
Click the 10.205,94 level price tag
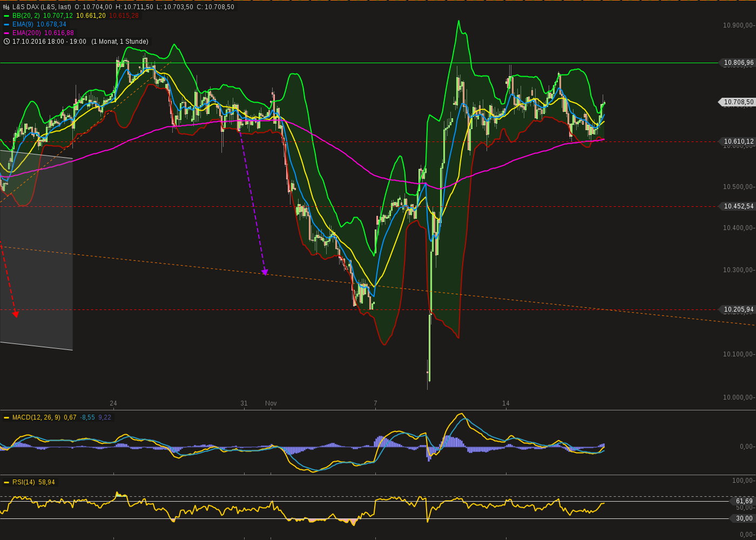738,309
